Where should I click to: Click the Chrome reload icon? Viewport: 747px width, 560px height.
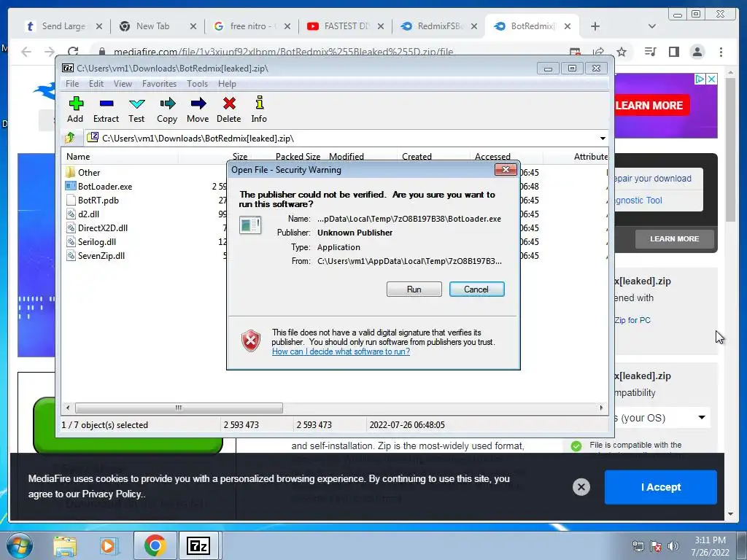[73, 52]
